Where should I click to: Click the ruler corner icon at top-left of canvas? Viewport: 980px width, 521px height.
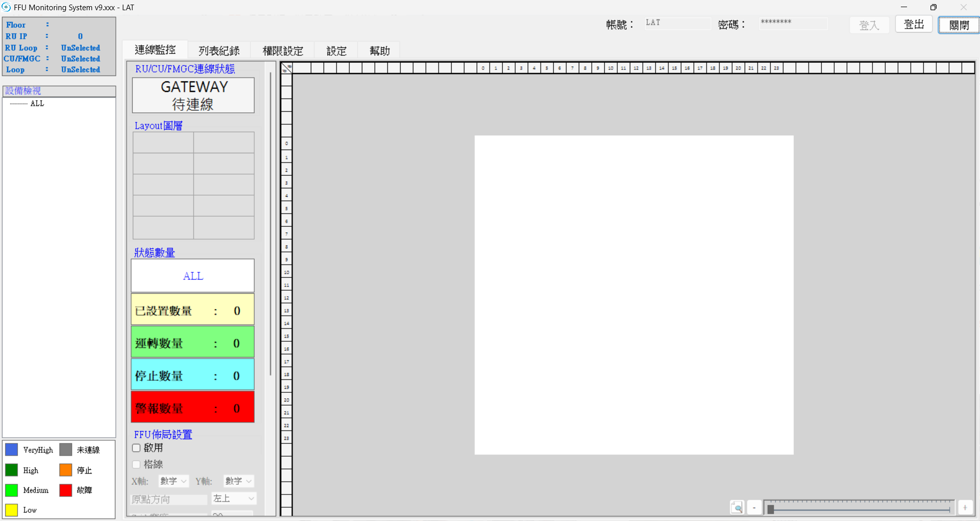tap(286, 68)
